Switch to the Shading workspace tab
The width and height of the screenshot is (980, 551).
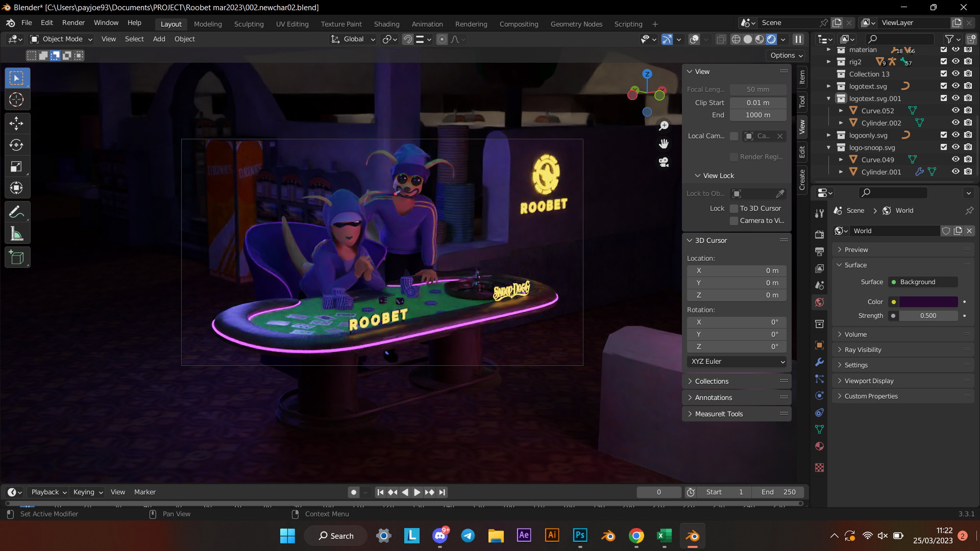click(386, 24)
